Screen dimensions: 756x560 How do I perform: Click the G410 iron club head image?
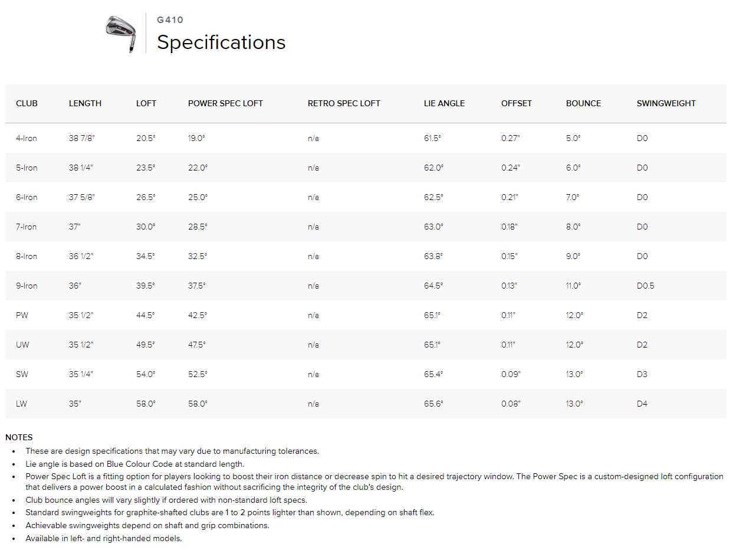point(121,33)
